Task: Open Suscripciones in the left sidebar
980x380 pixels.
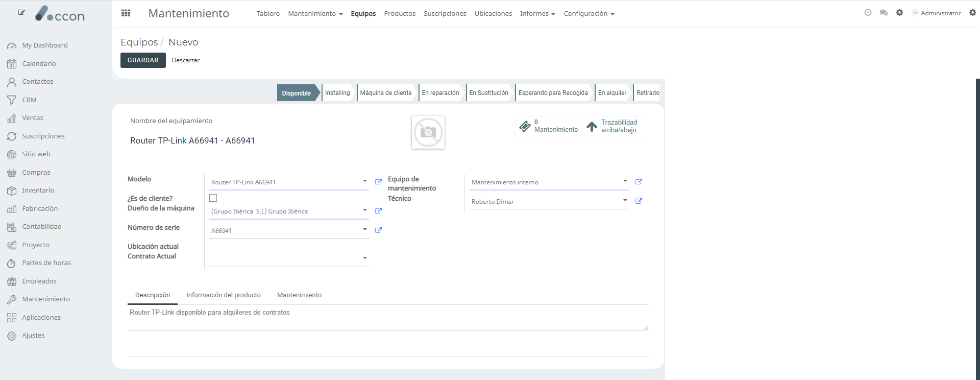Action: click(x=43, y=136)
